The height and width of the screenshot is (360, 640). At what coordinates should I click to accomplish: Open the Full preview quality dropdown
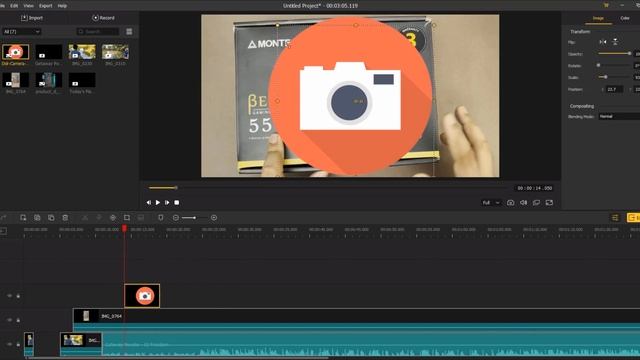(x=491, y=202)
